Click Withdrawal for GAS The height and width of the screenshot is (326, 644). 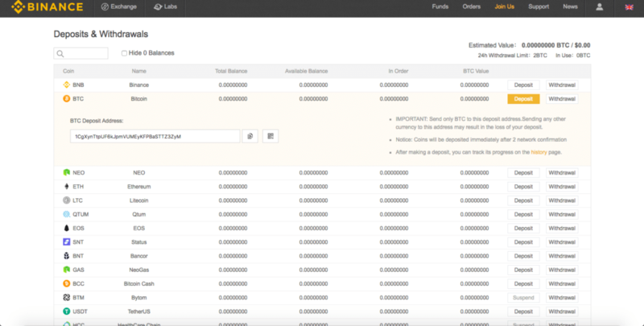[x=562, y=270]
